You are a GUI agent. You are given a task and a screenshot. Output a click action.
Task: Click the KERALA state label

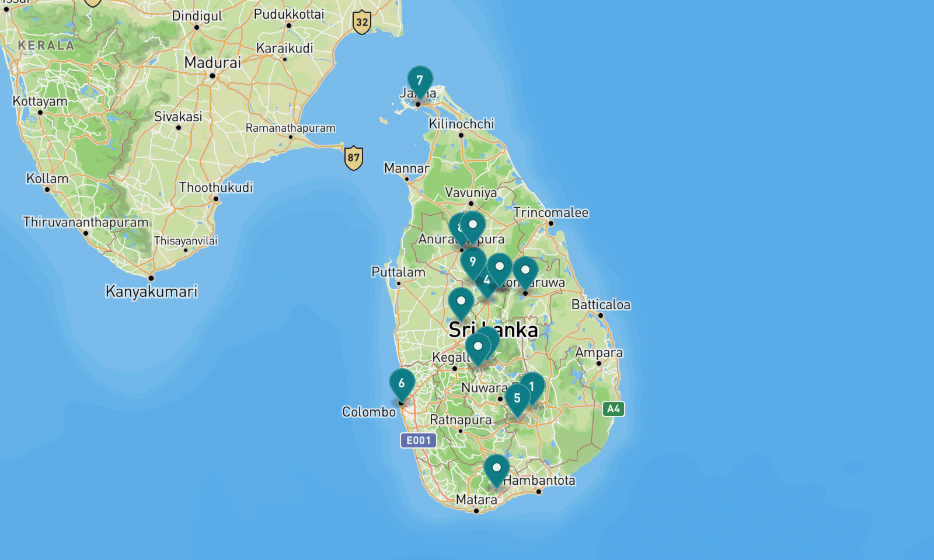coord(46,45)
